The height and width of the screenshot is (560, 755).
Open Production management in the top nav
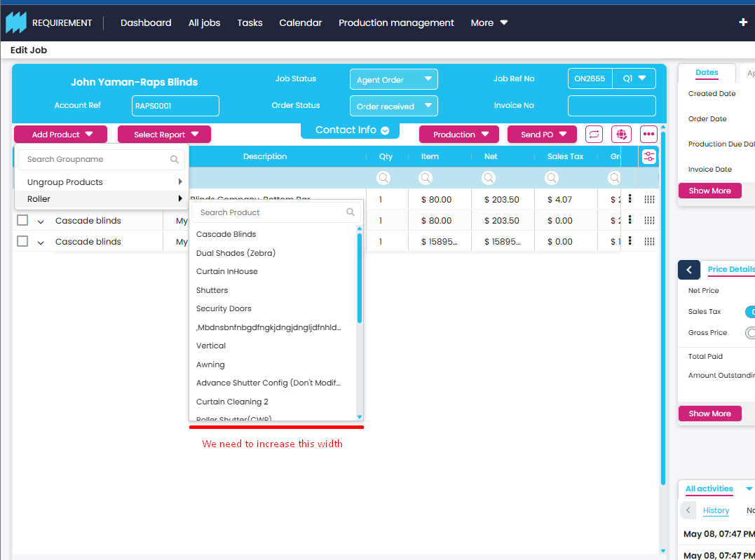pos(396,22)
